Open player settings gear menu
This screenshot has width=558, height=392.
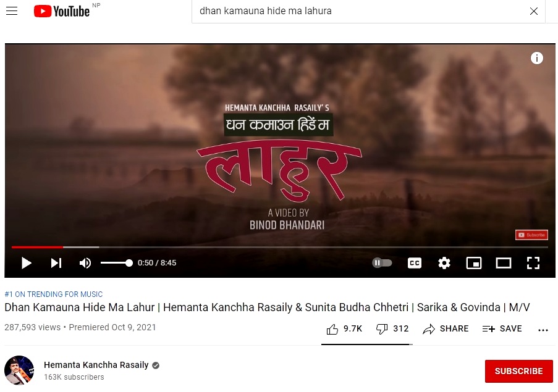(x=444, y=263)
